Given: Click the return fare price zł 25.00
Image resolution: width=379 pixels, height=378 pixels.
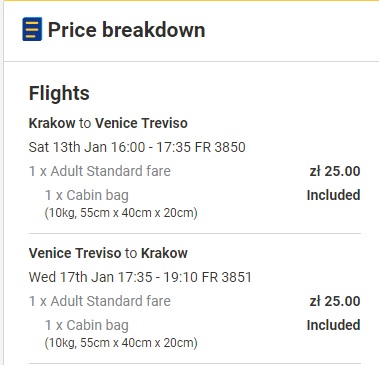Looking at the screenshot, I should (x=335, y=301).
